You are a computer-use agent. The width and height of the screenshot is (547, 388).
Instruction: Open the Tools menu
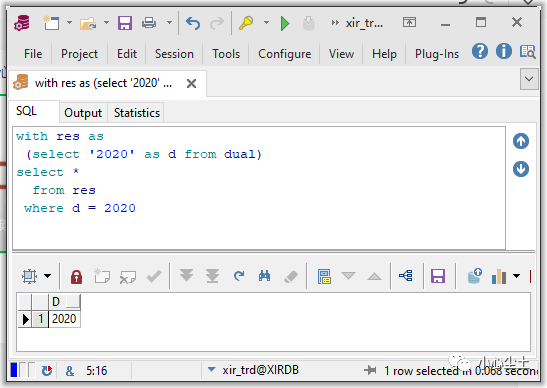[226, 54]
